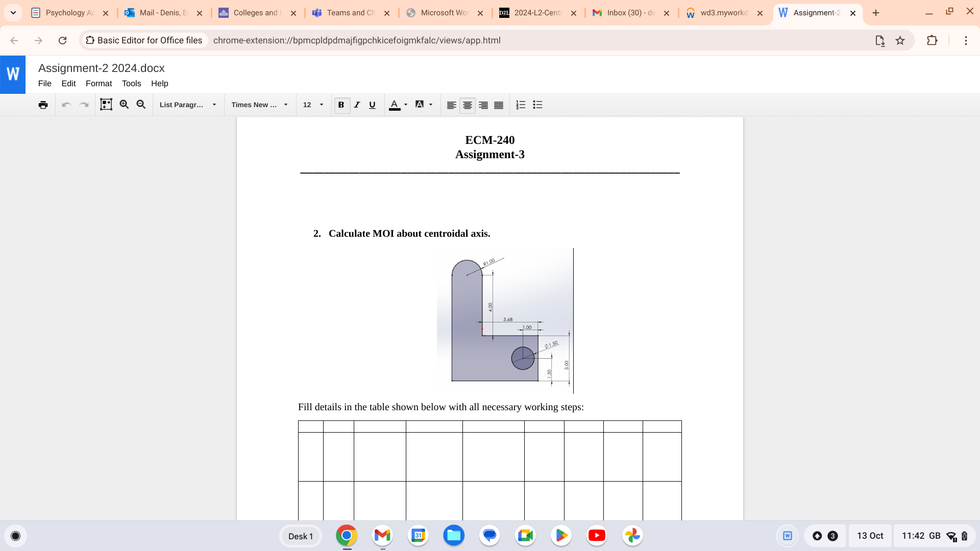The width and height of the screenshot is (980, 551).
Task: Open the Times New Roman font dropdown
Action: click(259, 105)
